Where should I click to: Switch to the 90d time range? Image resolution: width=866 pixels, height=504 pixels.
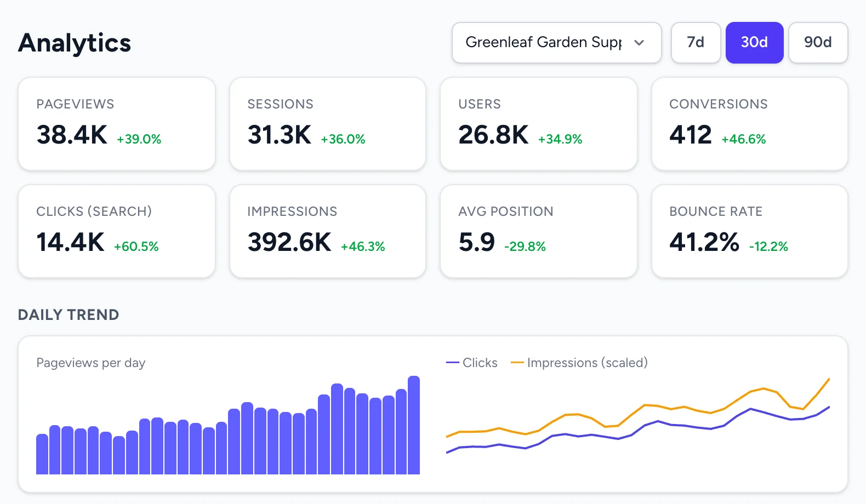click(x=818, y=43)
